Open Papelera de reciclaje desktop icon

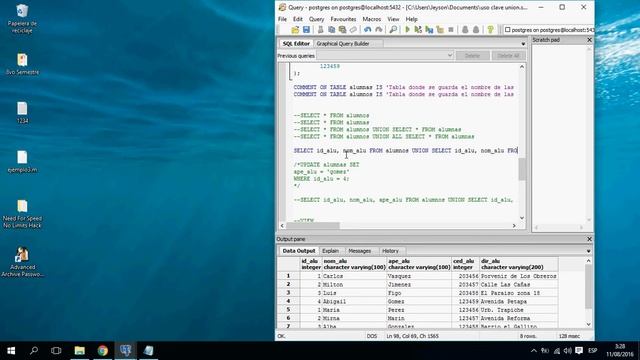point(22,18)
